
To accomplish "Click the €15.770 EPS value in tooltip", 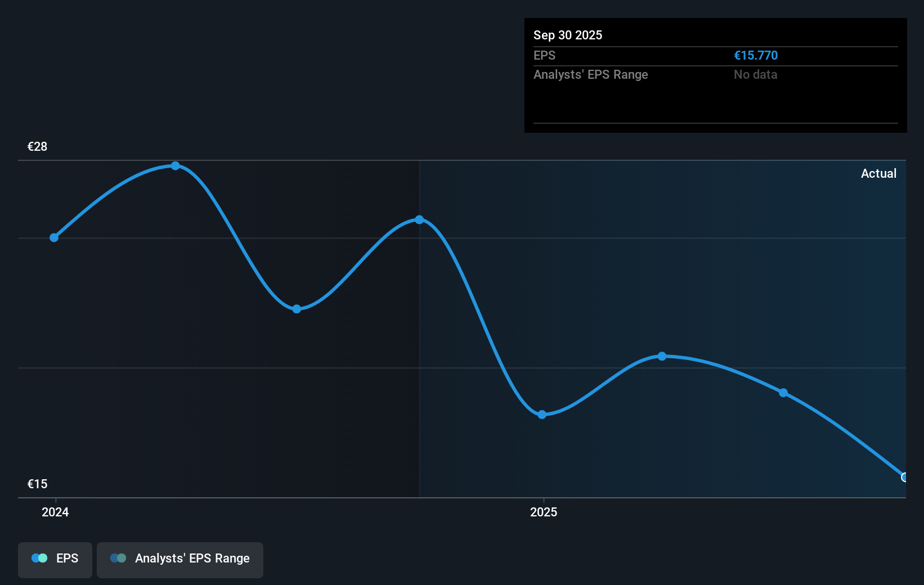I will point(756,55).
